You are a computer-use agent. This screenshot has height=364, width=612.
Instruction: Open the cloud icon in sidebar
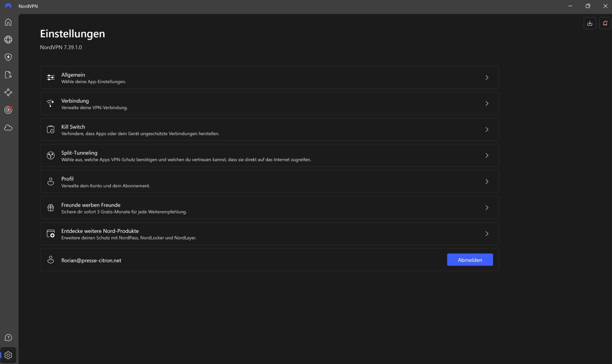[8, 127]
